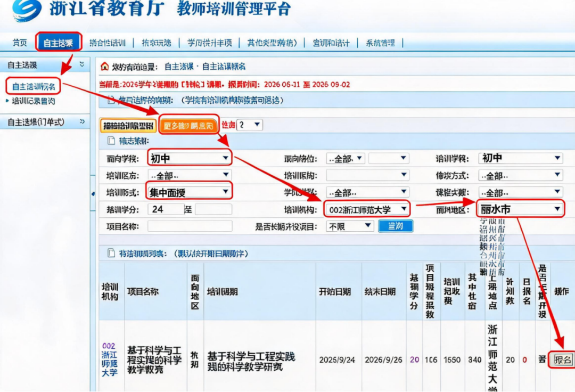Click the document icon beside the filter heading
Viewport: 575px width, 392px height.
tap(111, 141)
